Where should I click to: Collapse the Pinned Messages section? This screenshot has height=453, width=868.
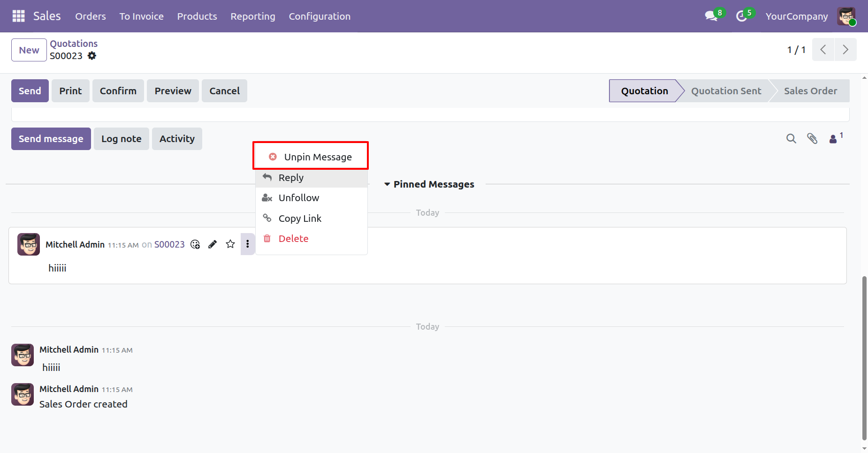click(x=428, y=184)
